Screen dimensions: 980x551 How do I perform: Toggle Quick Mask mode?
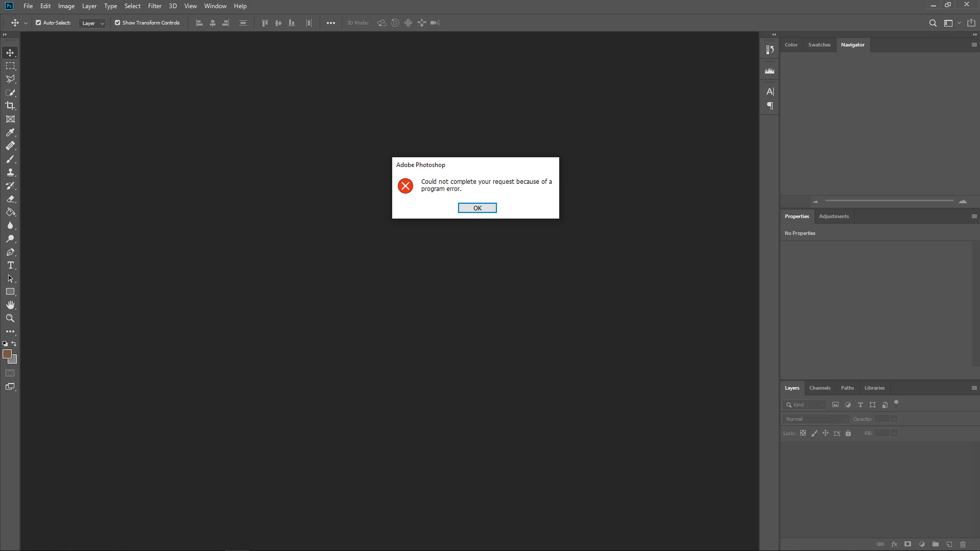(x=10, y=373)
